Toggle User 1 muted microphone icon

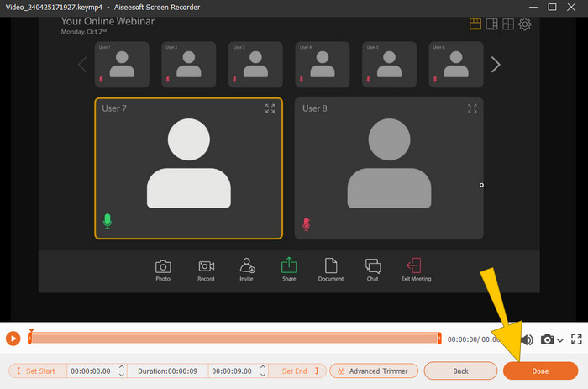(101, 79)
